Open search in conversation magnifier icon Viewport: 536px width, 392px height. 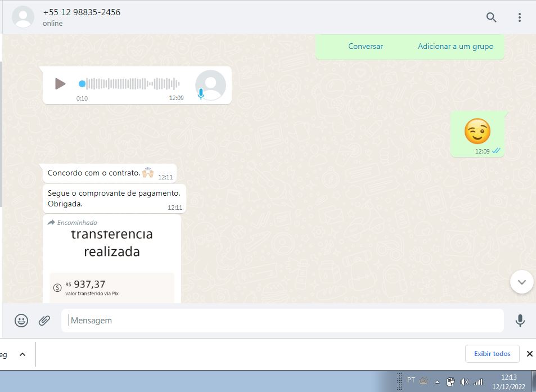coord(491,17)
